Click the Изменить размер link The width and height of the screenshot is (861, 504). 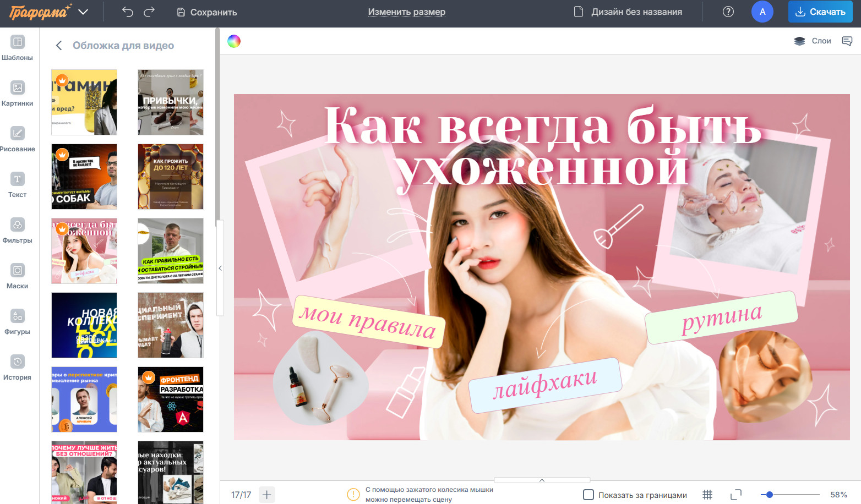click(406, 12)
